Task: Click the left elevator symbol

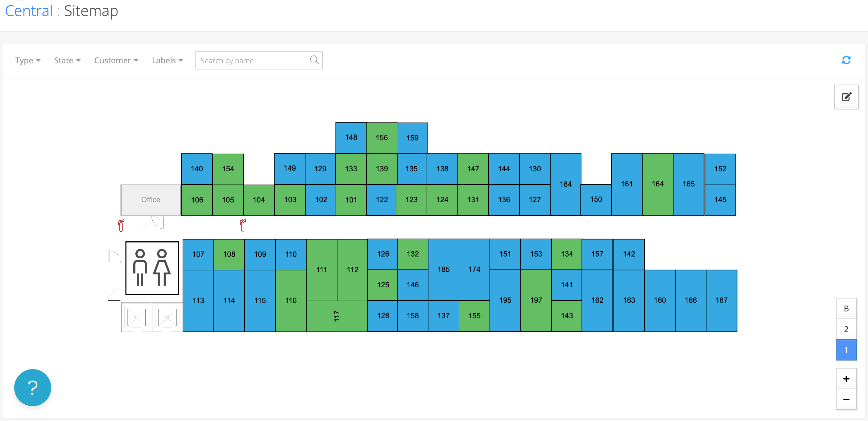Action: point(136,318)
